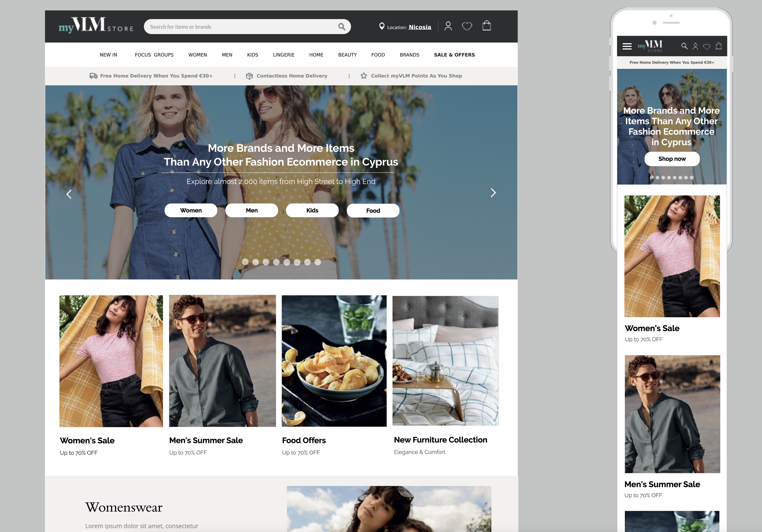Change location via the Nicosia link
Image resolution: width=762 pixels, height=532 pixels.
click(420, 27)
